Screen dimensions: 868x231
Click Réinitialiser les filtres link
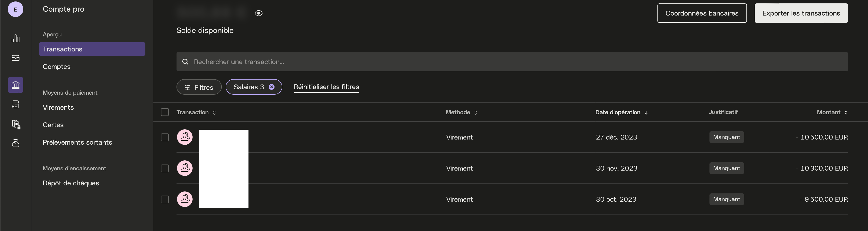[326, 87]
